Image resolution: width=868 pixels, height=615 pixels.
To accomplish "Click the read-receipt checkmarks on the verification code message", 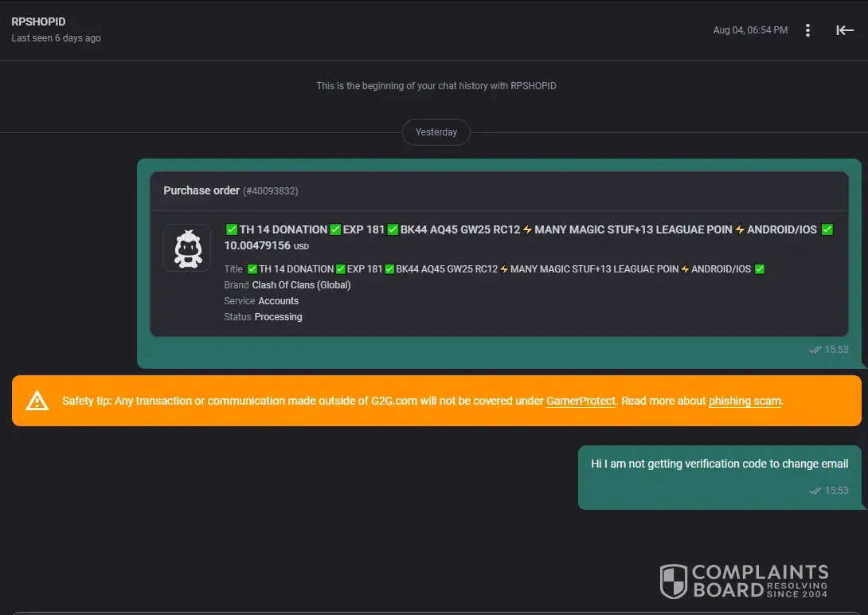I will [x=815, y=491].
